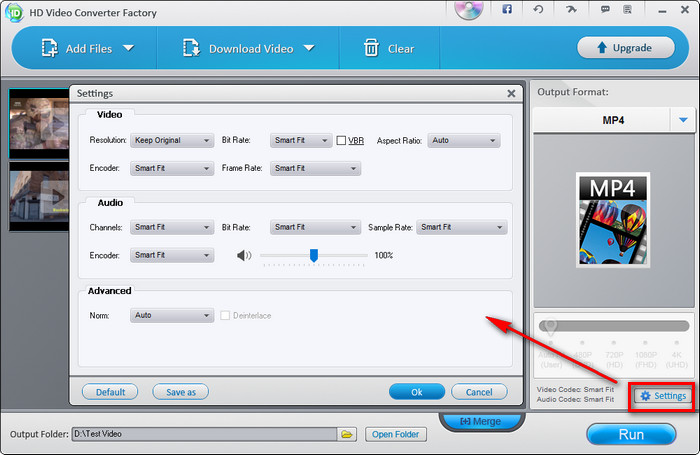The image size is (700, 455).
Task: Click the document list icon in title bar
Action: coord(627,9)
